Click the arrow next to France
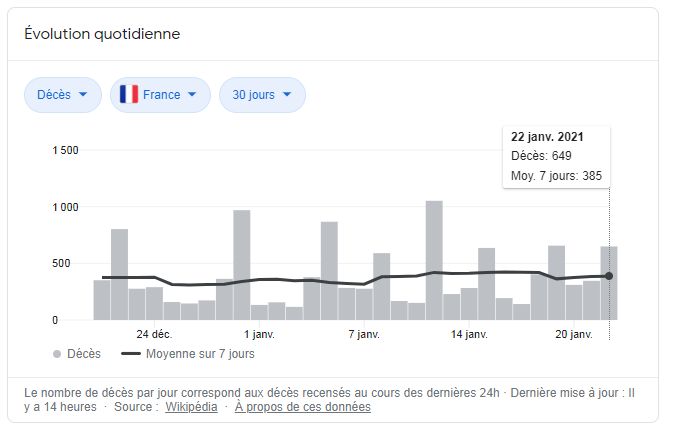675x427 pixels. click(192, 95)
